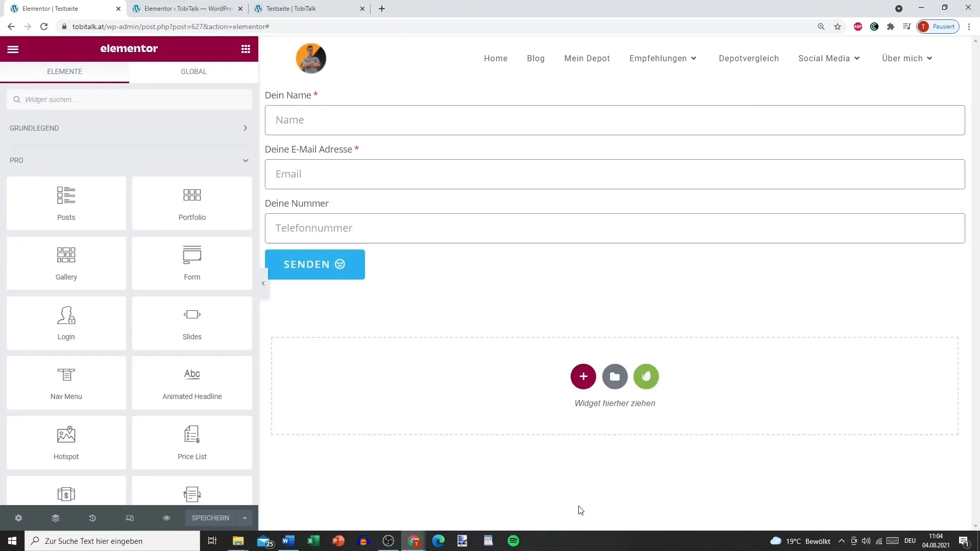Open Elementor page settings gear

point(18,518)
